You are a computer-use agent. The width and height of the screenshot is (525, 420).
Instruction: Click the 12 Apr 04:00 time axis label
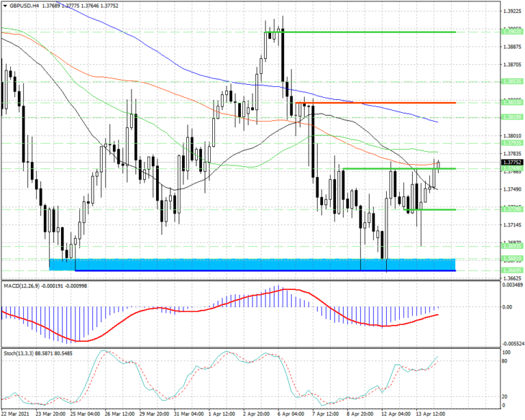click(x=396, y=414)
